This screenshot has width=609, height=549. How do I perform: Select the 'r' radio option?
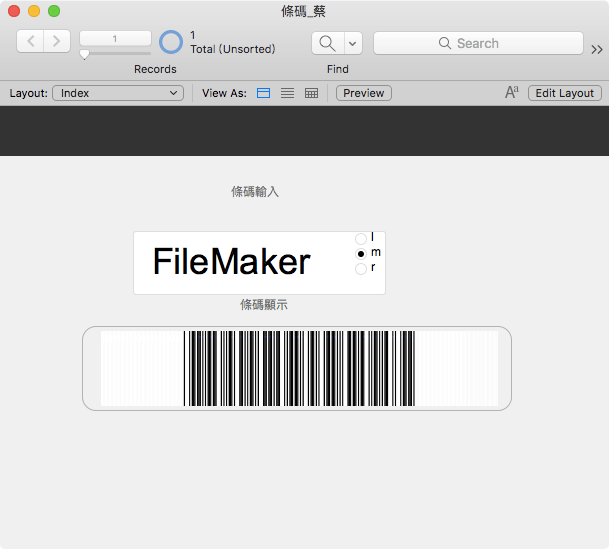coord(361,269)
